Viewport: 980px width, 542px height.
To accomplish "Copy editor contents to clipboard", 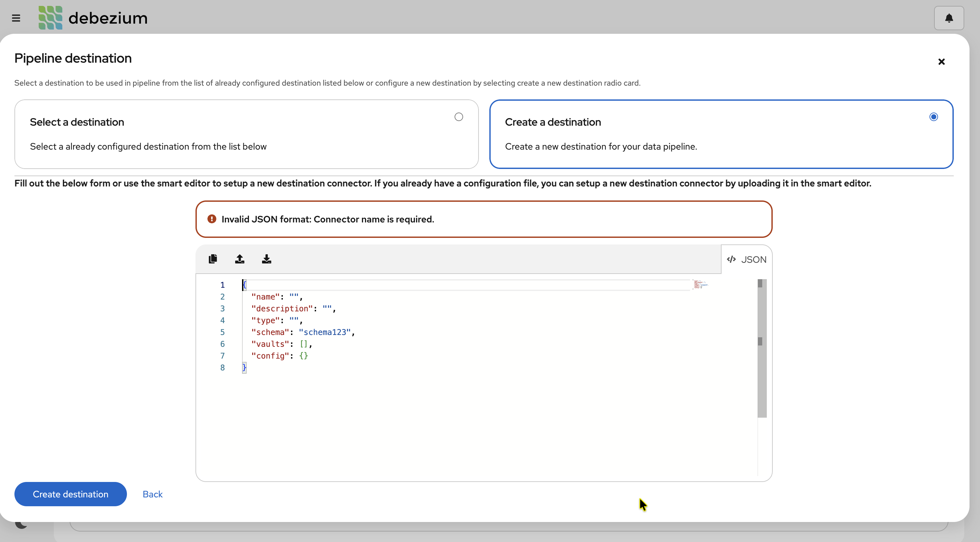I will click(213, 259).
